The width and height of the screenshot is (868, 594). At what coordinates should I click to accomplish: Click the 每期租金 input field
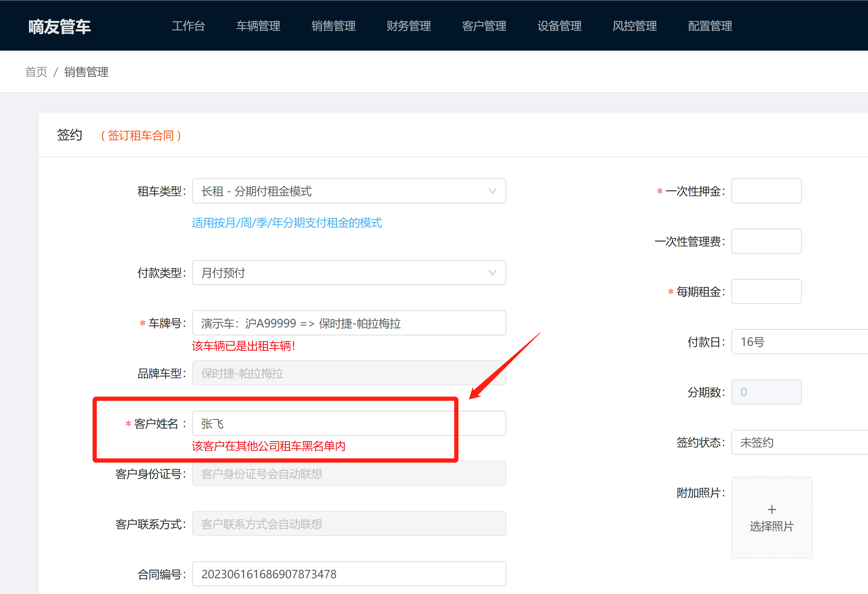tap(766, 291)
